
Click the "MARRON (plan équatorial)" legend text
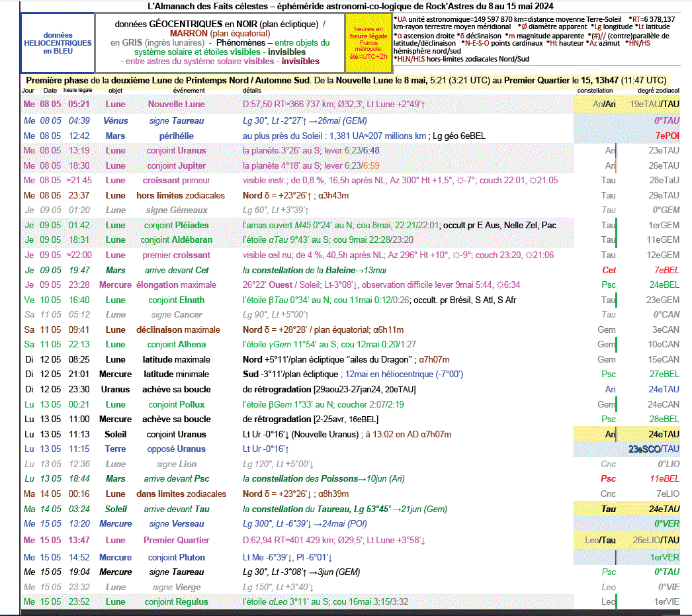point(220,34)
